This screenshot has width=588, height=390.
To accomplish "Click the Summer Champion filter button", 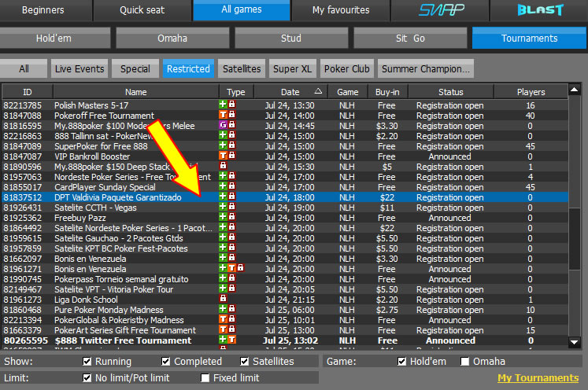I will (425, 68).
